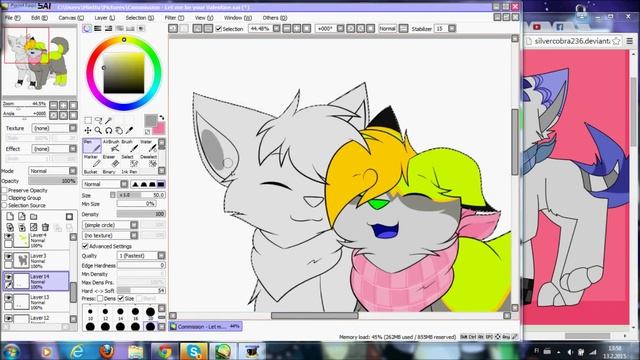Activate the zoom magnifier tool

[x=98, y=130]
